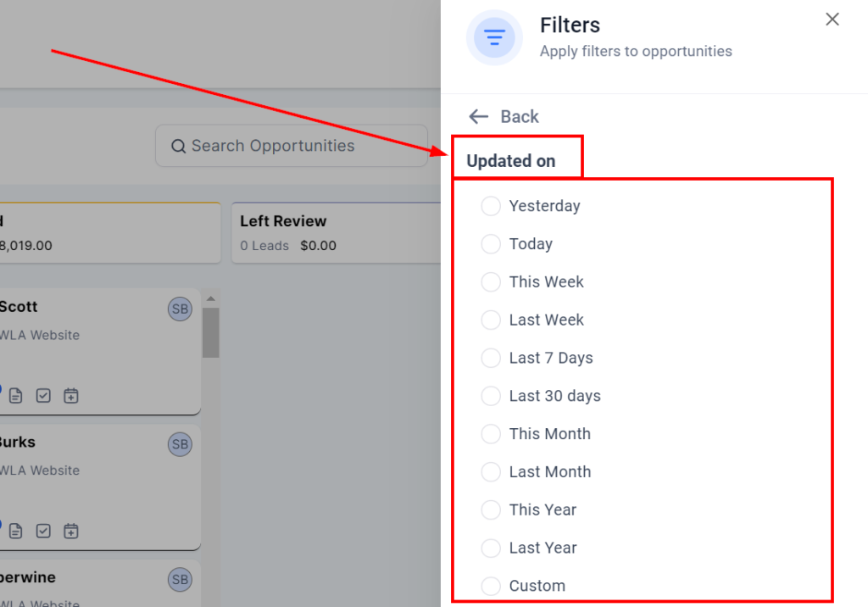Select the Last Year filter
The image size is (868, 607).
[491, 548]
